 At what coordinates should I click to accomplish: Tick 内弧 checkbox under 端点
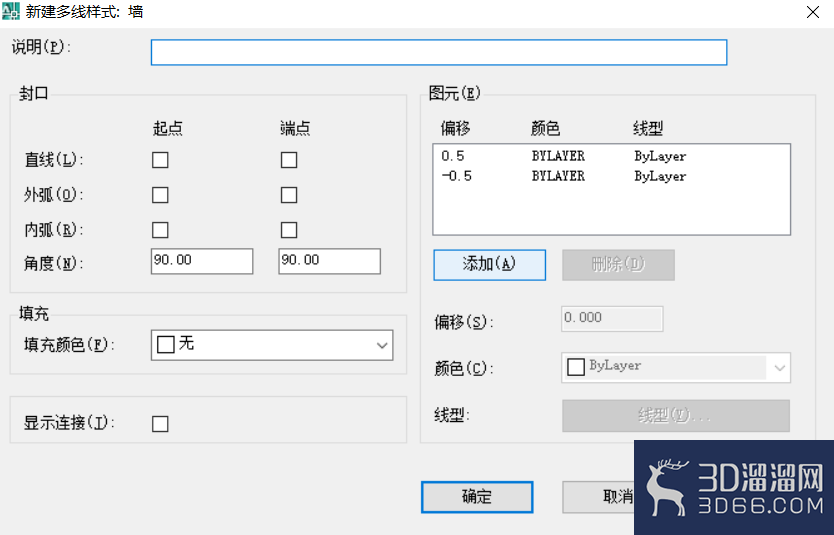pos(289,230)
